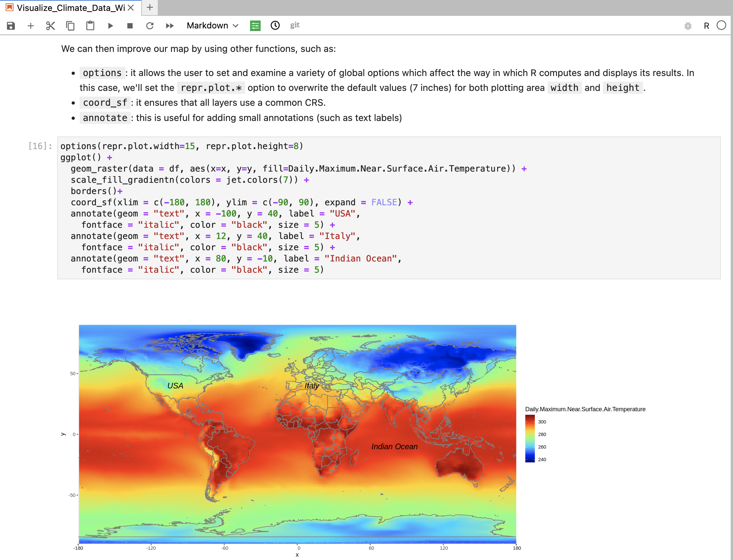Interrupt the kernel with stop button

130,26
